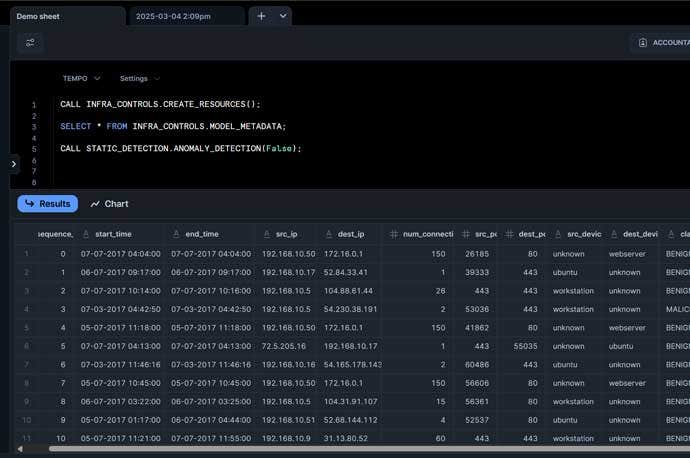690x458 pixels.
Task: Click the src_ip column text type icon
Action: (267, 233)
